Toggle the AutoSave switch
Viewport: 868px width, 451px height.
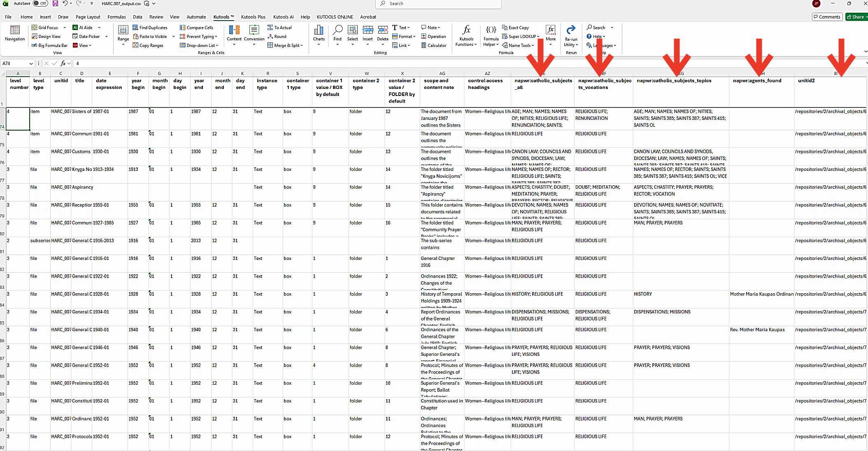[x=40, y=3]
